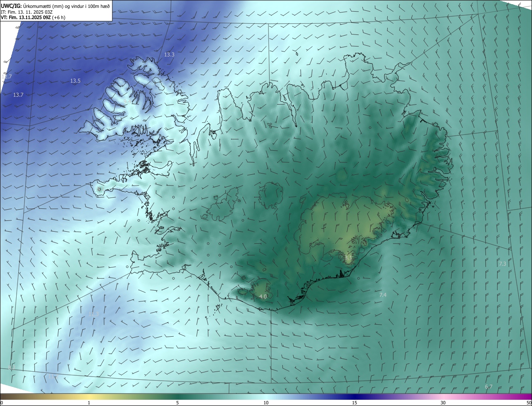Click the 13.5 value label on the map
This screenshot has width=532, height=406.
75,81
